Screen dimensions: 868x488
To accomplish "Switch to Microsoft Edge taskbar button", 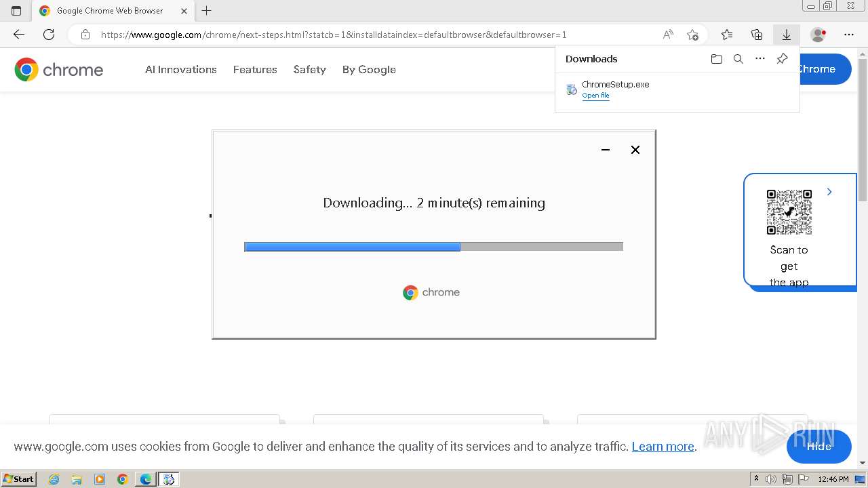I will point(146,479).
